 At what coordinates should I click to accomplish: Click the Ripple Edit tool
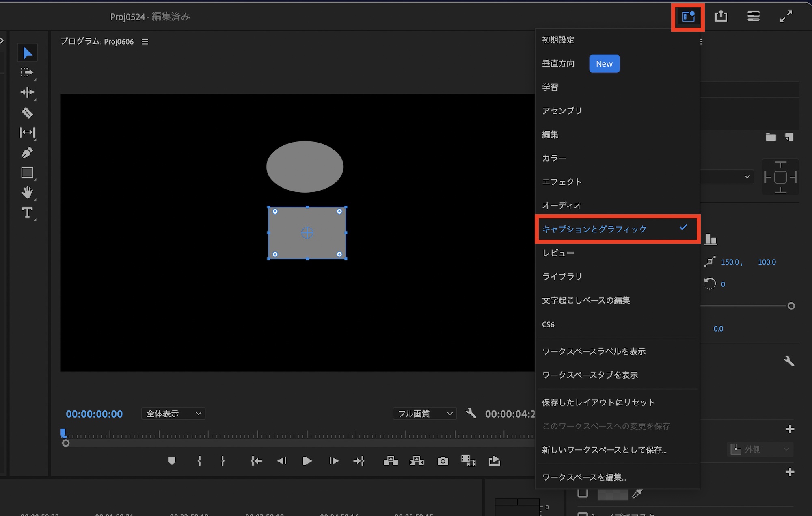click(x=27, y=93)
